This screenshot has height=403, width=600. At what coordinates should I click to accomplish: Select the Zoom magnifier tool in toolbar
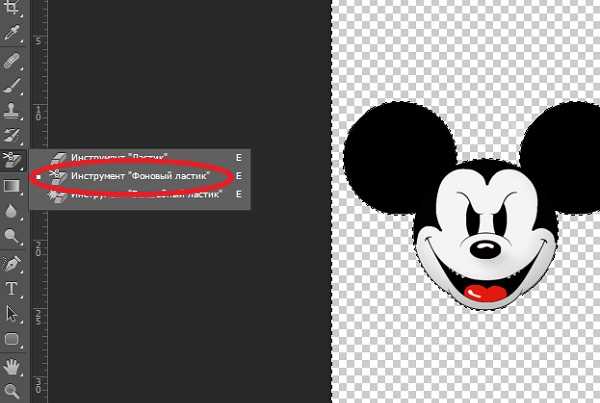point(11,391)
